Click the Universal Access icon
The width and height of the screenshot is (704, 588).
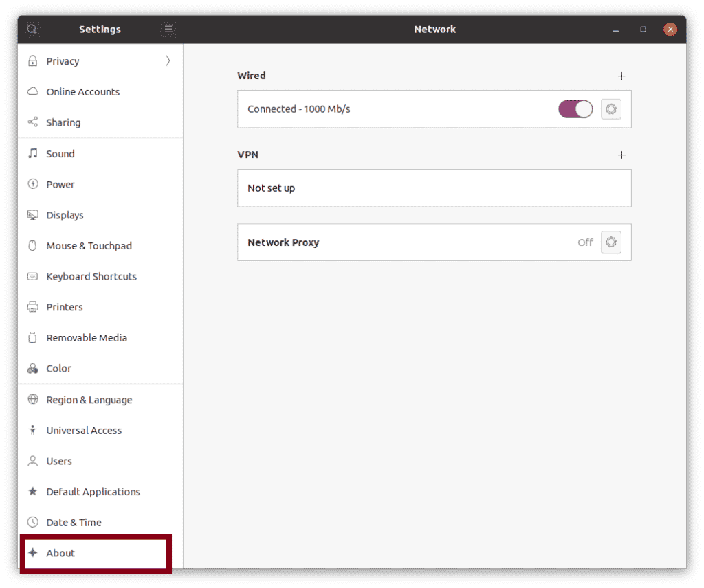coord(32,430)
